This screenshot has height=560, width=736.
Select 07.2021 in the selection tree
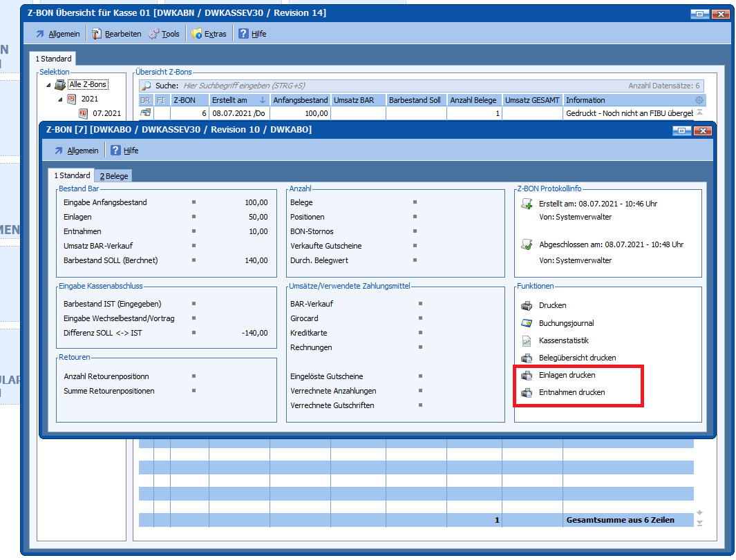click(x=106, y=113)
